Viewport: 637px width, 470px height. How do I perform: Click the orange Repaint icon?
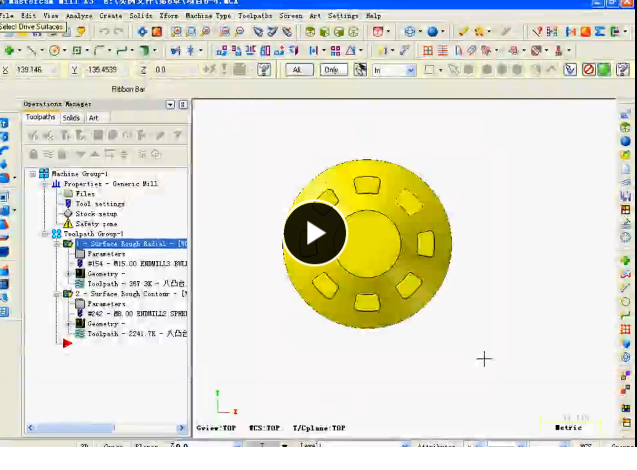pos(157,31)
